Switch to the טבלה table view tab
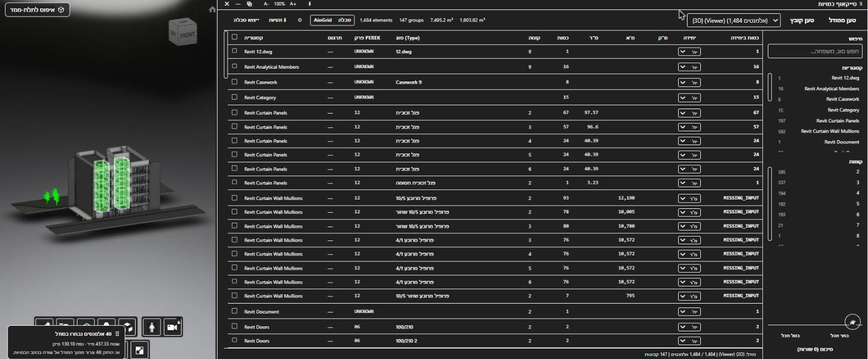This screenshot has height=359, width=868. point(344,20)
